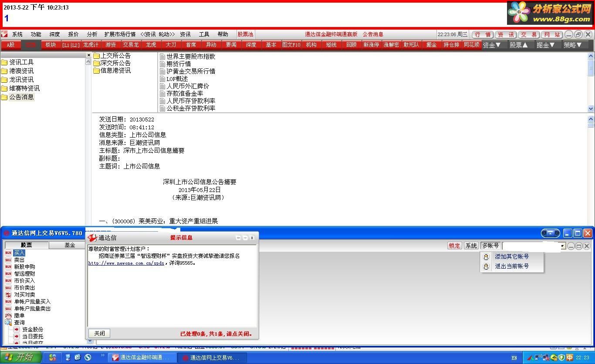Open the 报价 menu

pyautogui.click(x=73, y=34)
